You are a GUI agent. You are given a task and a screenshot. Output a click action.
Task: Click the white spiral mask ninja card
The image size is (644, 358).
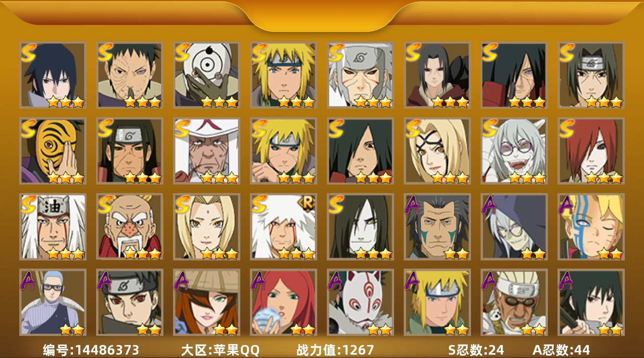coord(206,74)
